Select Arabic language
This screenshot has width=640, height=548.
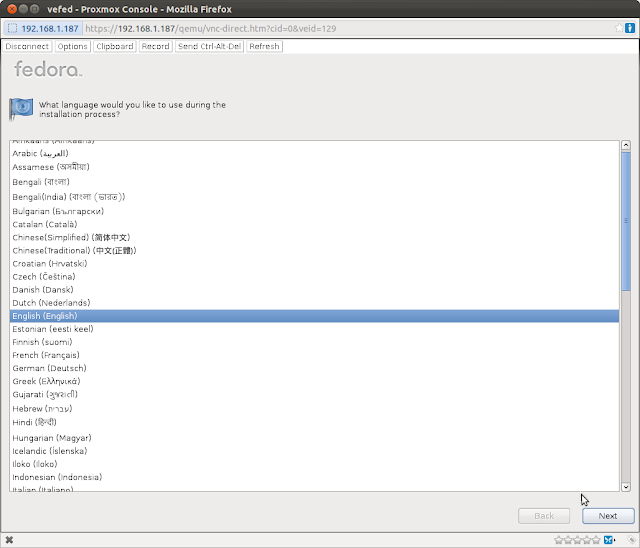click(x=314, y=153)
